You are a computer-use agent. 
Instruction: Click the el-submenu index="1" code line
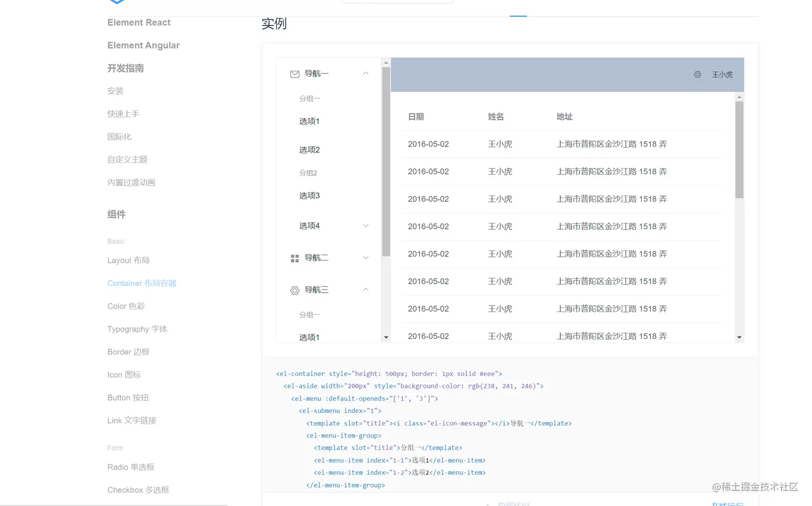pos(340,411)
